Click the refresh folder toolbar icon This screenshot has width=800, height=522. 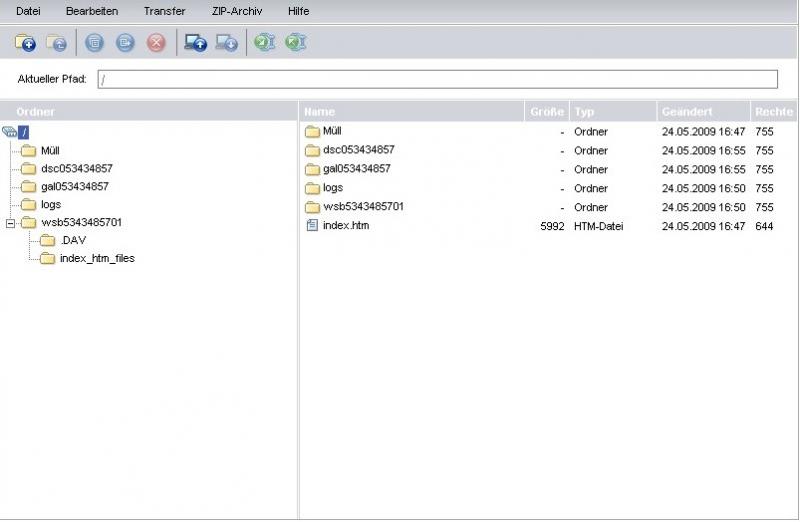pos(57,43)
